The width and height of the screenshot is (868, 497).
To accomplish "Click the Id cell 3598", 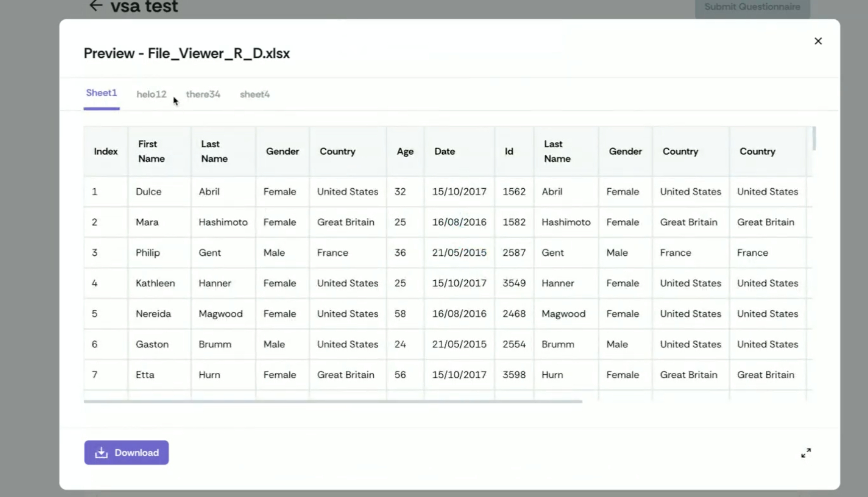I will (x=514, y=375).
